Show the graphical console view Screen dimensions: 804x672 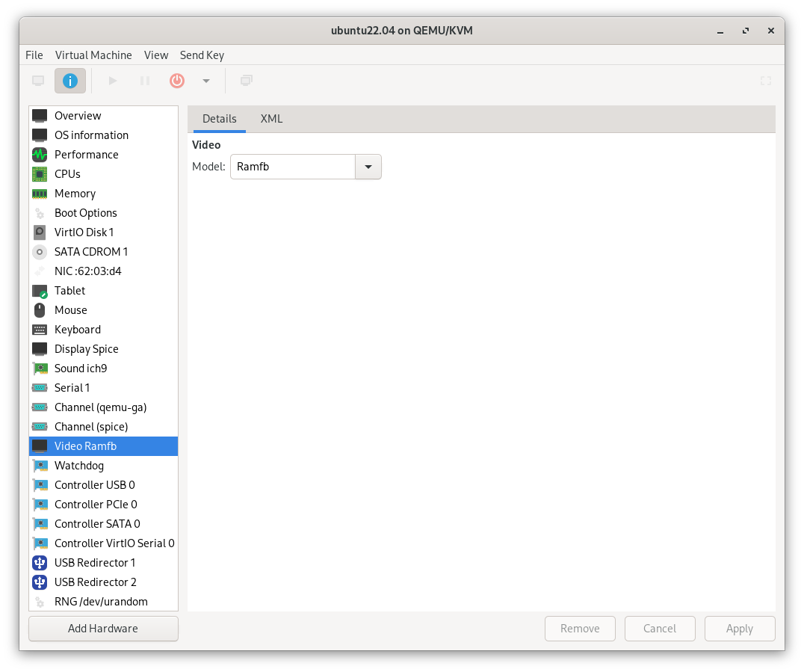[38, 81]
